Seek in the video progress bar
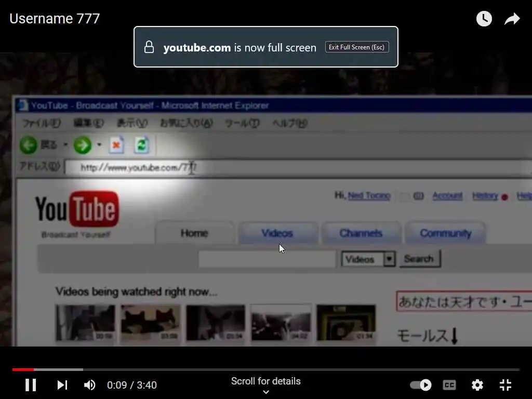 (x=265, y=369)
